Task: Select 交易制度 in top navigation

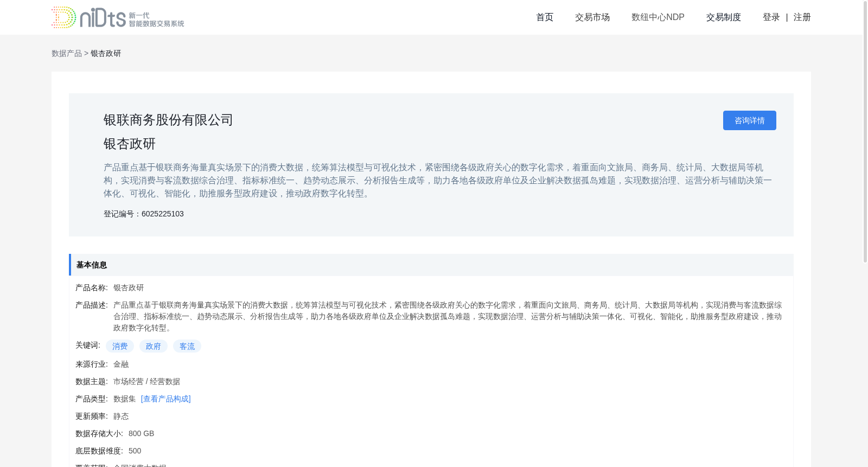Action: click(724, 17)
